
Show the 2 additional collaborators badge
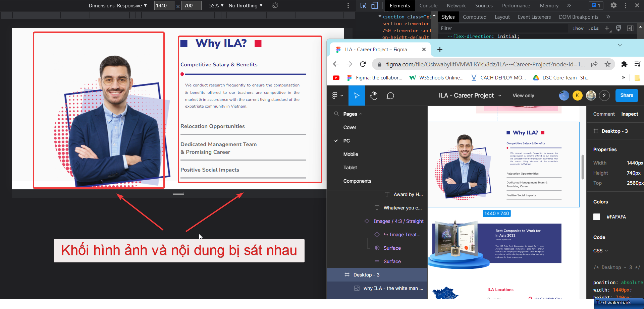pyautogui.click(x=604, y=96)
